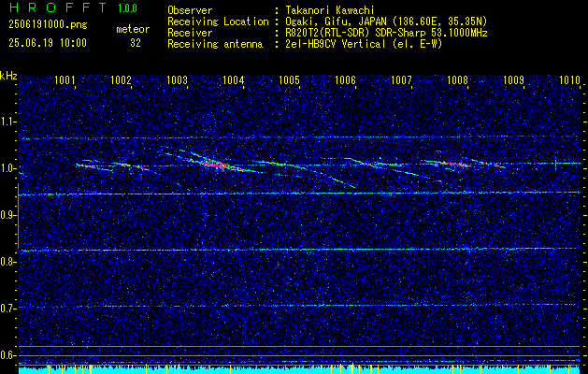Click the bright red meteor echo near 1004
588x374 pixels.
(x=218, y=164)
